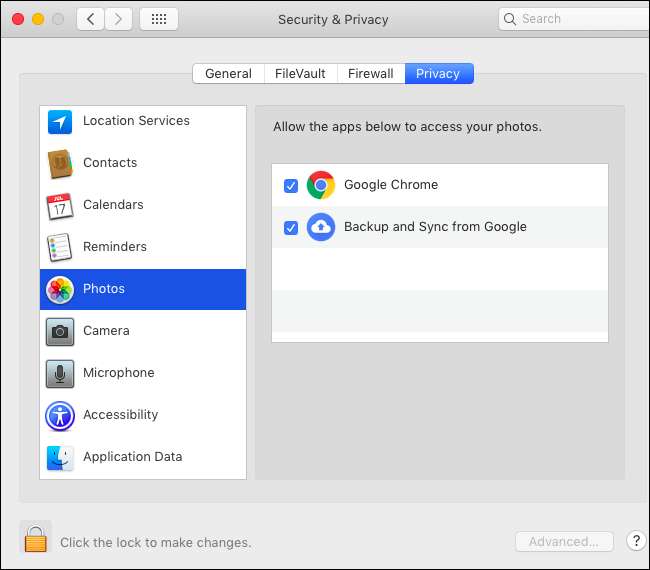The width and height of the screenshot is (650, 570).
Task: Open the Calendars icon in sidebar
Action: tap(60, 205)
